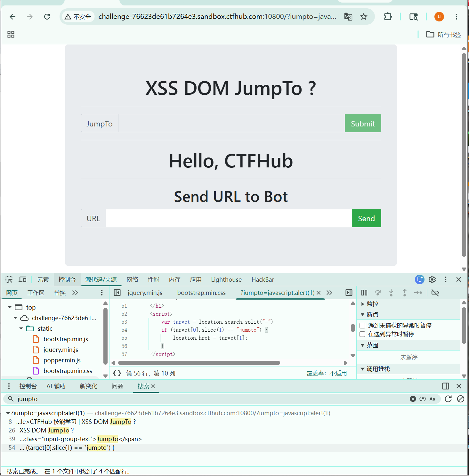
Task: Open the Chrome three-dot menu
Action: click(457, 17)
